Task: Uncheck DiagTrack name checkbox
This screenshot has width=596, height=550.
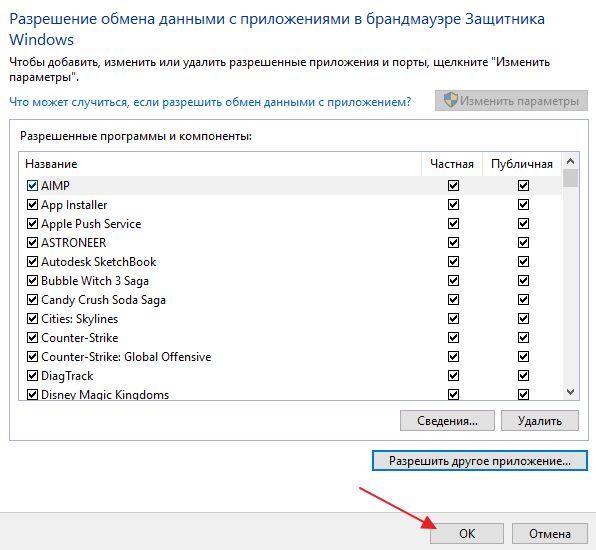Action: (32, 376)
